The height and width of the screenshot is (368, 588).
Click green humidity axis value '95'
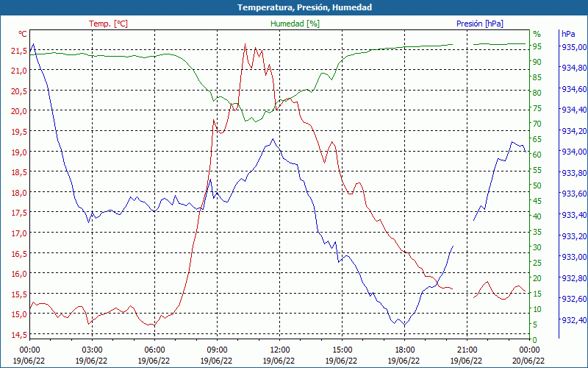pyautogui.click(x=537, y=46)
